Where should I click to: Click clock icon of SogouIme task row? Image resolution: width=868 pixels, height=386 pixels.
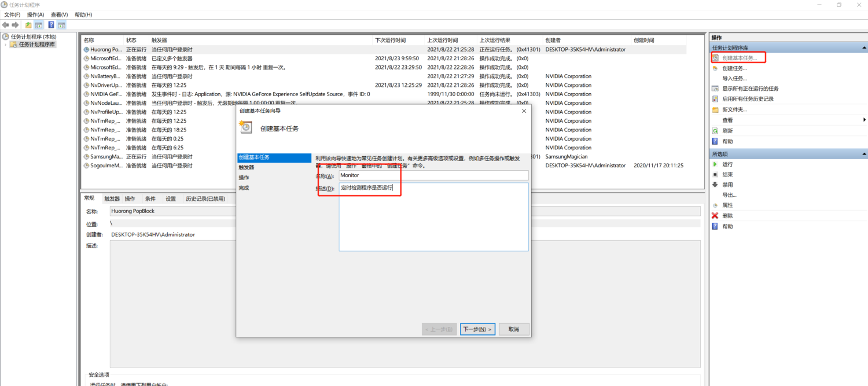[86, 166]
